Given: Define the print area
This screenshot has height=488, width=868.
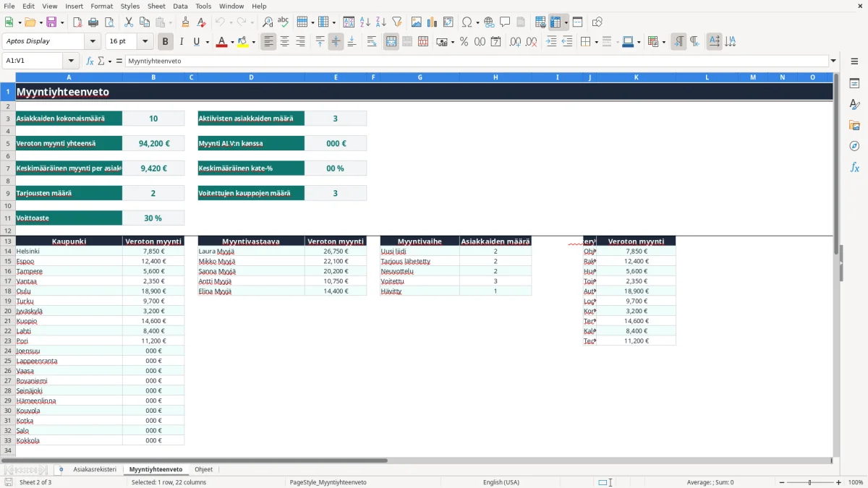Looking at the screenshot, I should [x=540, y=22].
